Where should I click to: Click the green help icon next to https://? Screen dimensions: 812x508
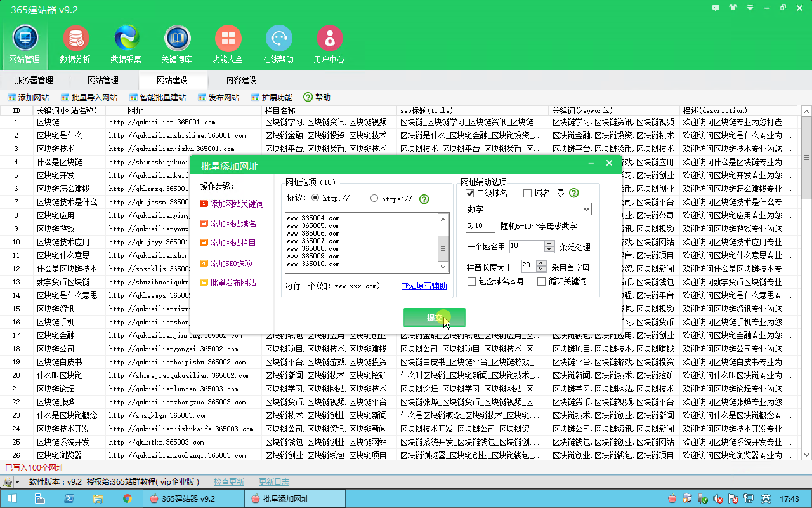click(424, 199)
